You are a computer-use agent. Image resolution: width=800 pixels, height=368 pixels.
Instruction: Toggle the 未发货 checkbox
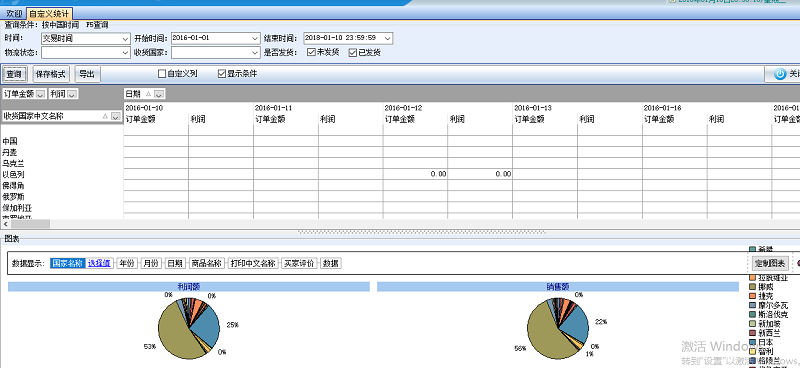pos(311,52)
